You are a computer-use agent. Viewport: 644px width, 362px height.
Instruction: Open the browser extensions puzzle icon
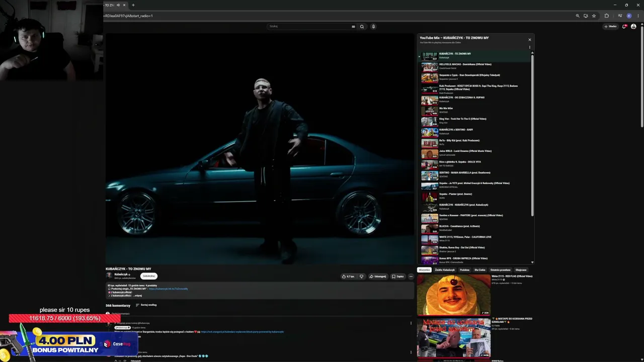pos(606,16)
